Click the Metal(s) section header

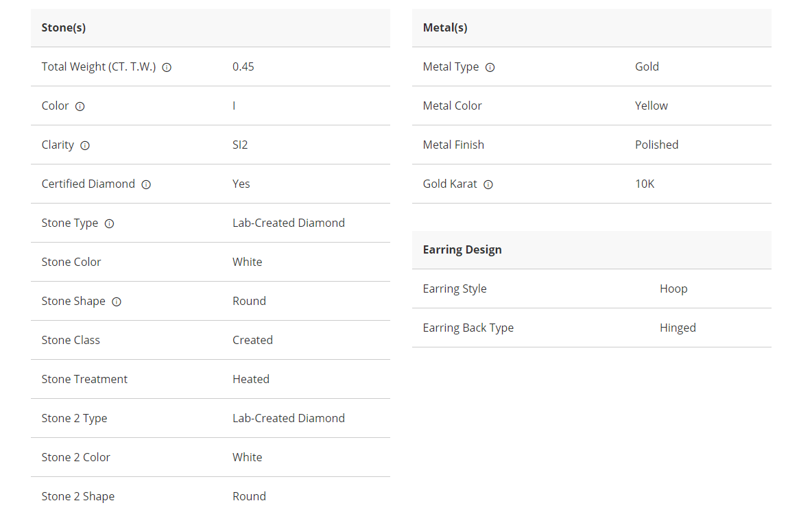pos(445,28)
